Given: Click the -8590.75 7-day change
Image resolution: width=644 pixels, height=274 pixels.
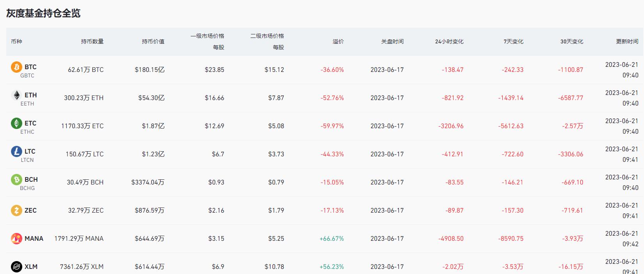Looking at the screenshot, I should point(511,238).
